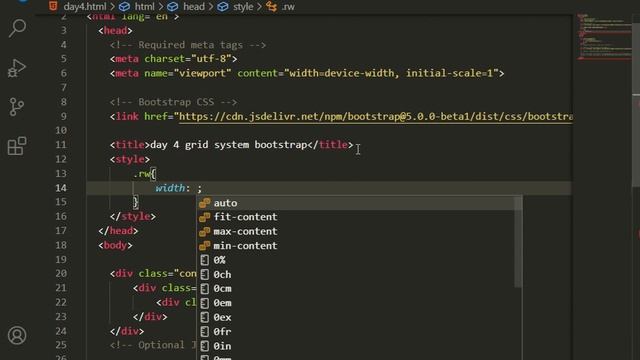Choose the 0ex suggestion
Screen dimensions: 640x360
(x=359, y=317)
